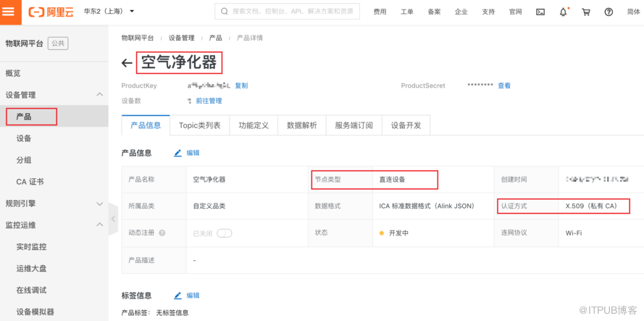This screenshot has height=321, width=644.
Task: Expand the 规则引擎 sidebar section
Action: [99, 204]
